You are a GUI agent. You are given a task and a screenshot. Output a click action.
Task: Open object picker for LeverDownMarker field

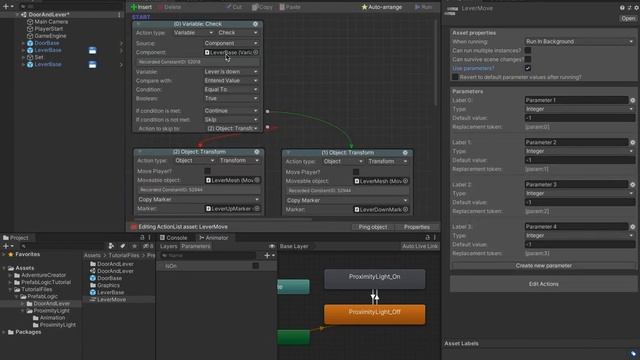tap(405, 209)
